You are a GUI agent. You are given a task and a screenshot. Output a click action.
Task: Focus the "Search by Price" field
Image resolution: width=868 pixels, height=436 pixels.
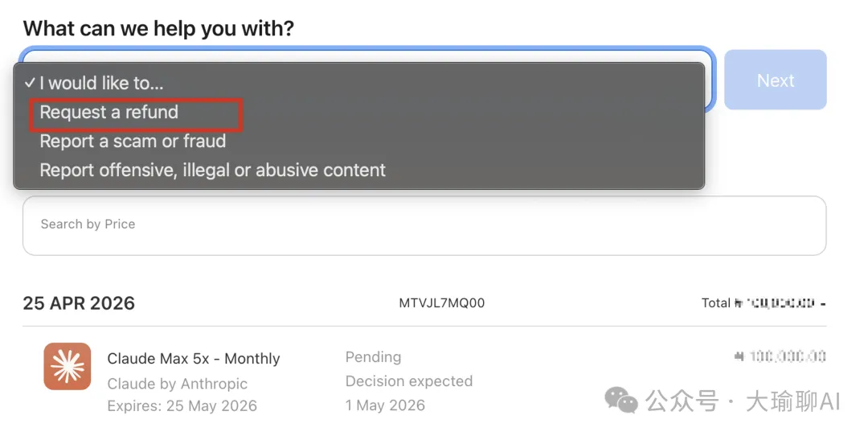tap(424, 224)
